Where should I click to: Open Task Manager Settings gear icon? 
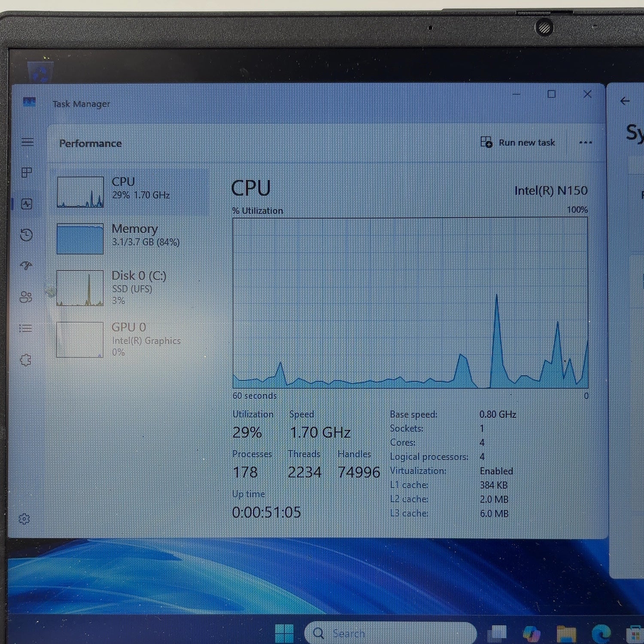24,519
